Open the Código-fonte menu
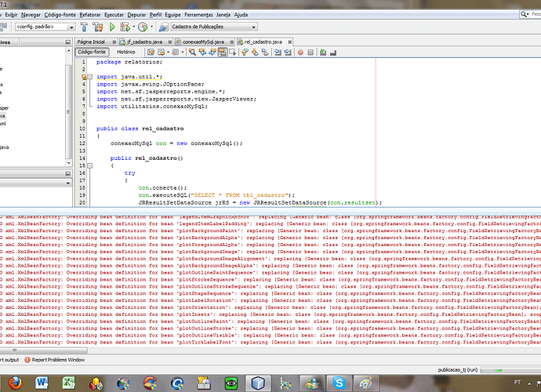The width and height of the screenshot is (541, 392). click(x=60, y=14)
